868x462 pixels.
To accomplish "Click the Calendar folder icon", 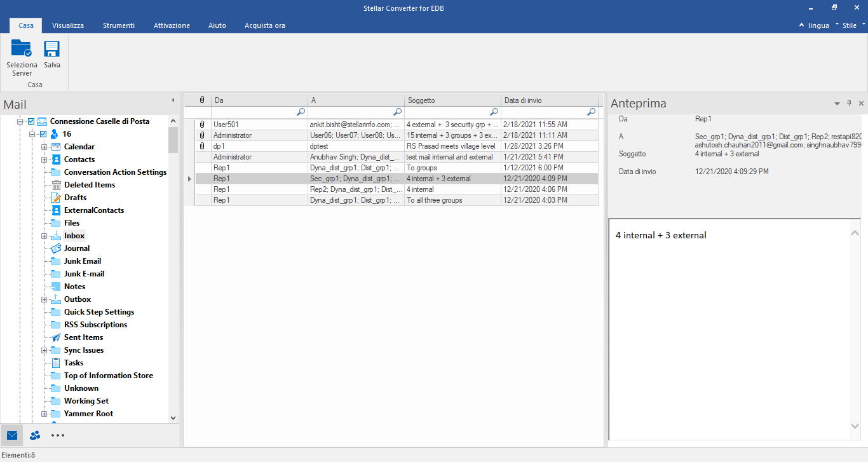I will coord(56,147).
